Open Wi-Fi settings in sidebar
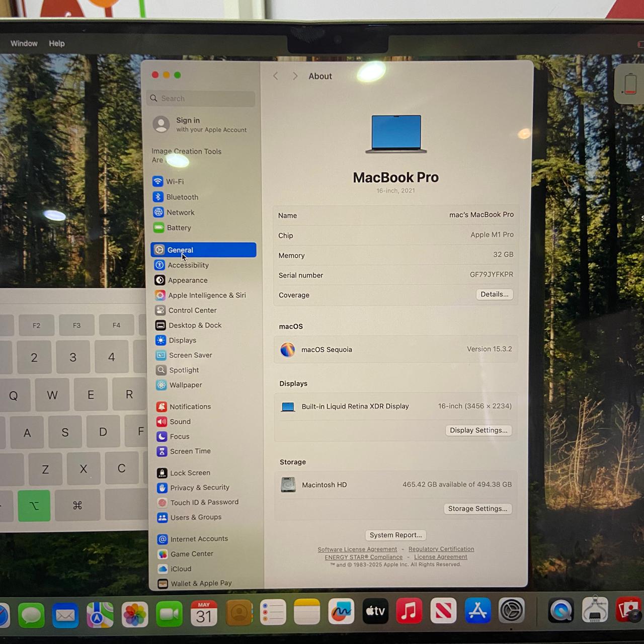 point(175,182)
